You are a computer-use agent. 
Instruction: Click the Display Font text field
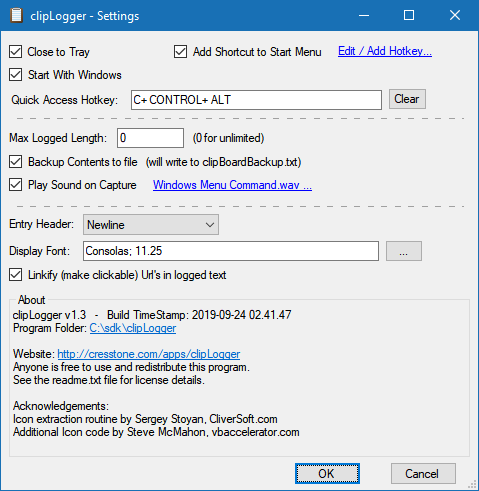pos(231,251)
